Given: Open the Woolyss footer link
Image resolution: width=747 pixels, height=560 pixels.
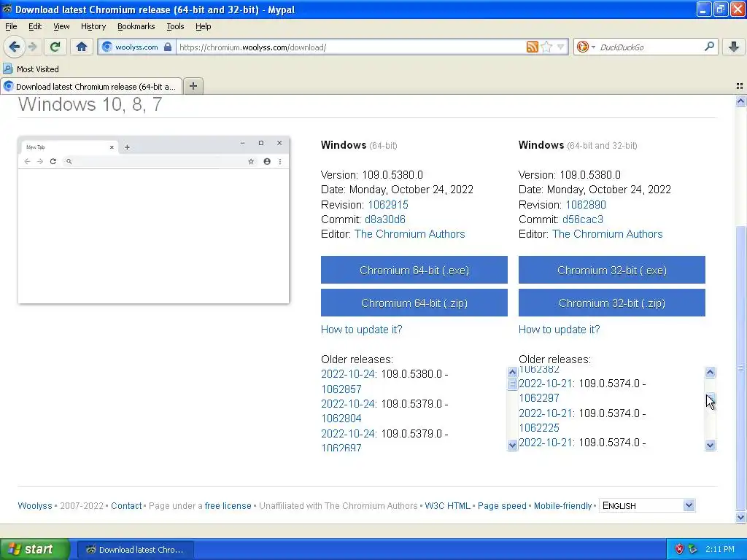Looking at the screenshot, I should tap(35, 506).
